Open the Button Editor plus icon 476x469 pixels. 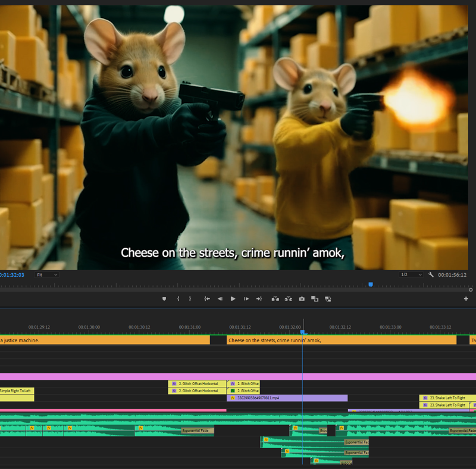466,299
